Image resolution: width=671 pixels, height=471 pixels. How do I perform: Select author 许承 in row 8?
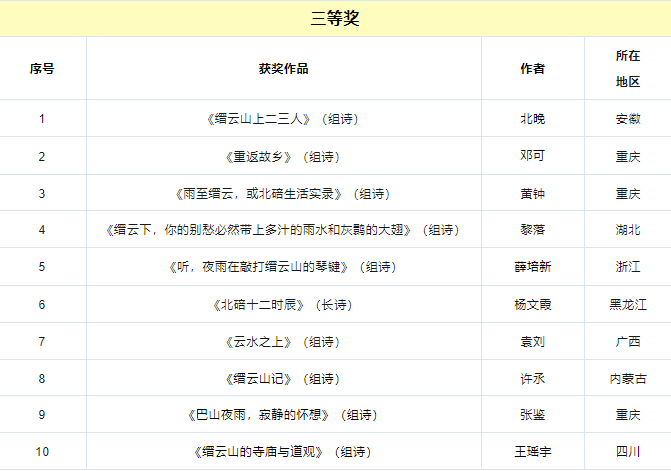[532, 379]
